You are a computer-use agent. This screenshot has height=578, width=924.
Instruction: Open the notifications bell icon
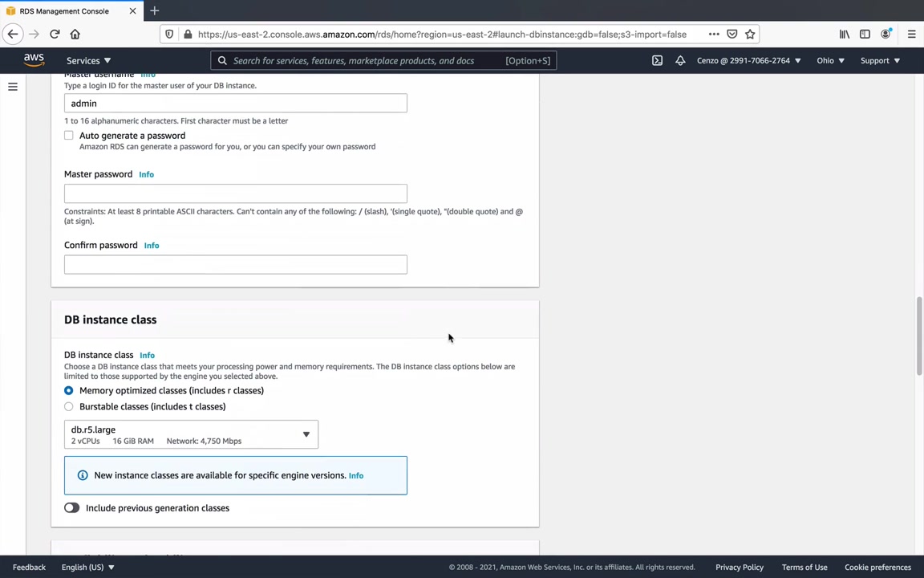680,60
